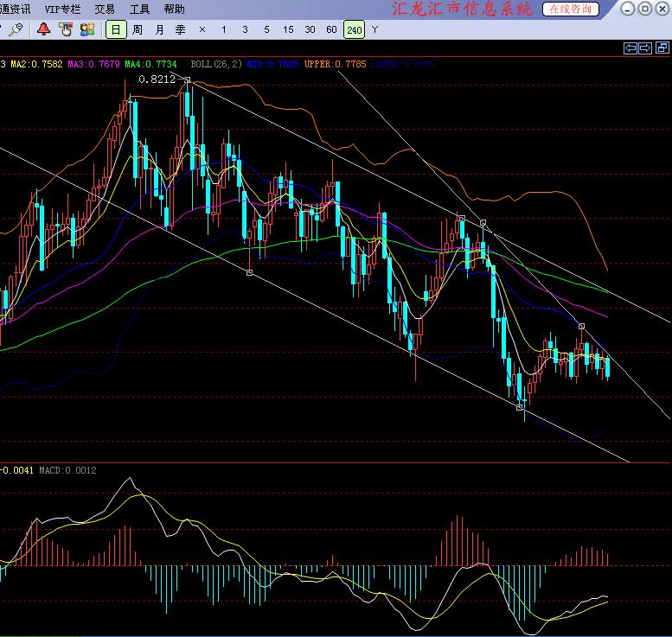Viewport: 672px width, 637px height.
Task: Click the × multiplier icon in period bar
Action: coord(202,29)
